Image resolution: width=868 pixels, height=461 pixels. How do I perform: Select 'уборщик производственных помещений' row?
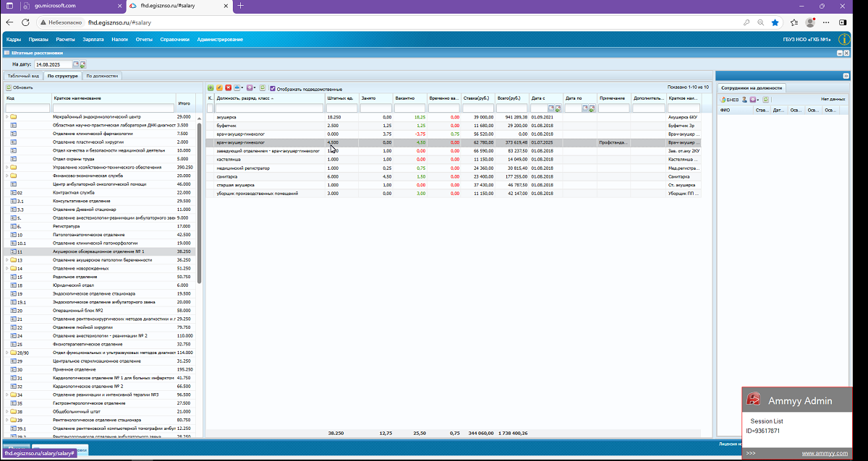[453, 194]
